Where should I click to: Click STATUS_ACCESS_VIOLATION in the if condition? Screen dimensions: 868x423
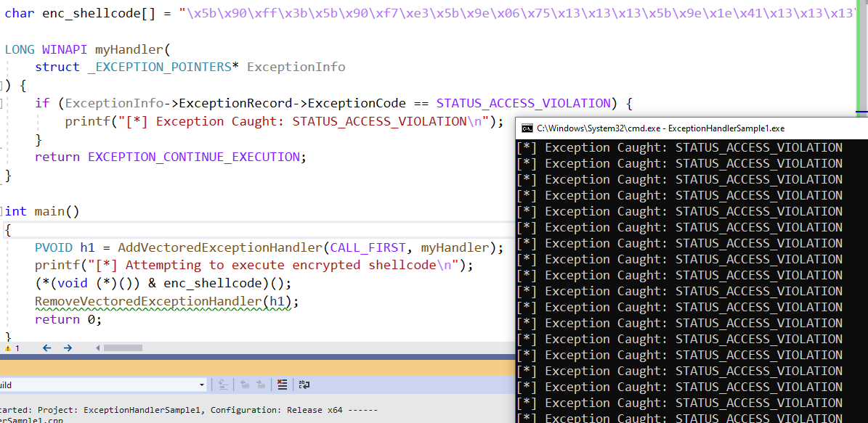click(x=523, y=103)
